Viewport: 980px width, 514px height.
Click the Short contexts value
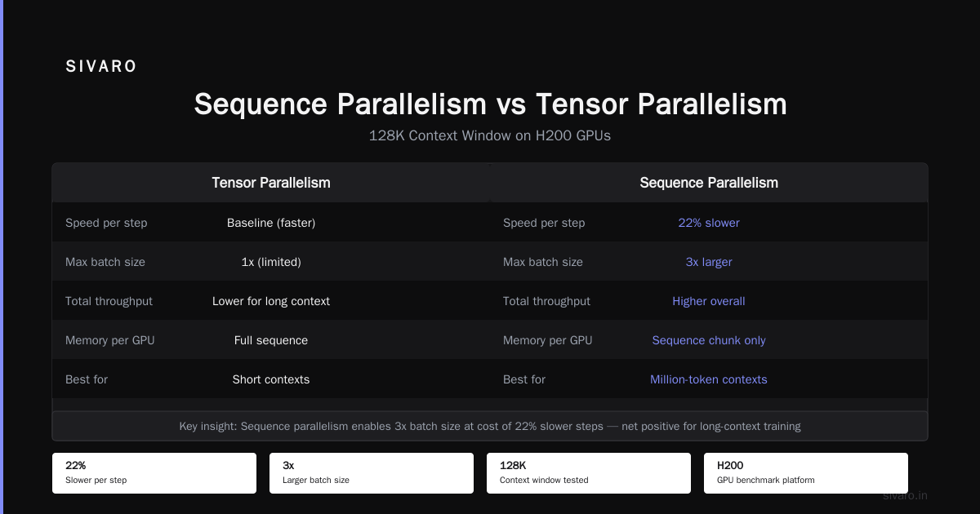pyautogui.click(x=271, y=379)
